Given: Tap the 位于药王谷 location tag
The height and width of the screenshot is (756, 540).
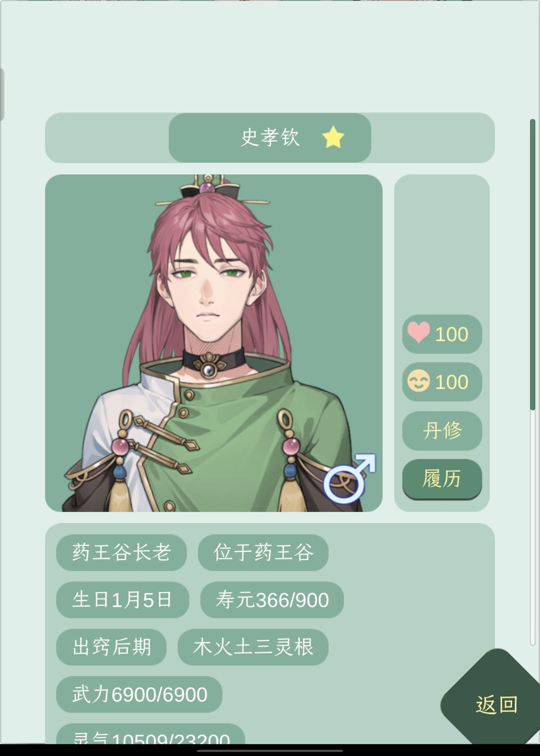Looking at the screenshot, I should [263, 552].
